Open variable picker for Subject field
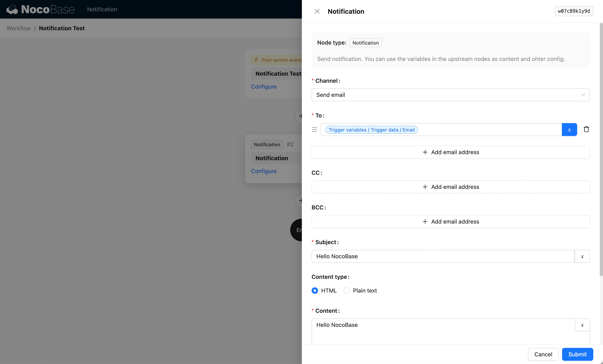 tap(582, 256)
